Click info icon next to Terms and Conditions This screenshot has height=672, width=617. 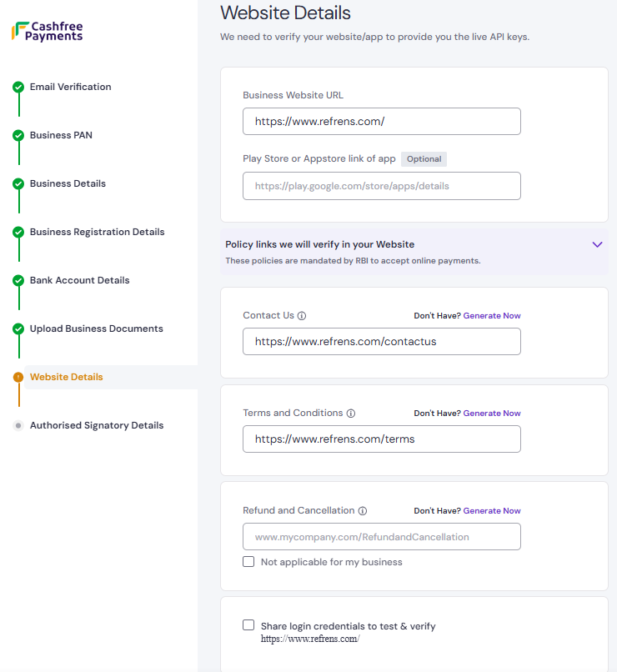tap(351, 414)
